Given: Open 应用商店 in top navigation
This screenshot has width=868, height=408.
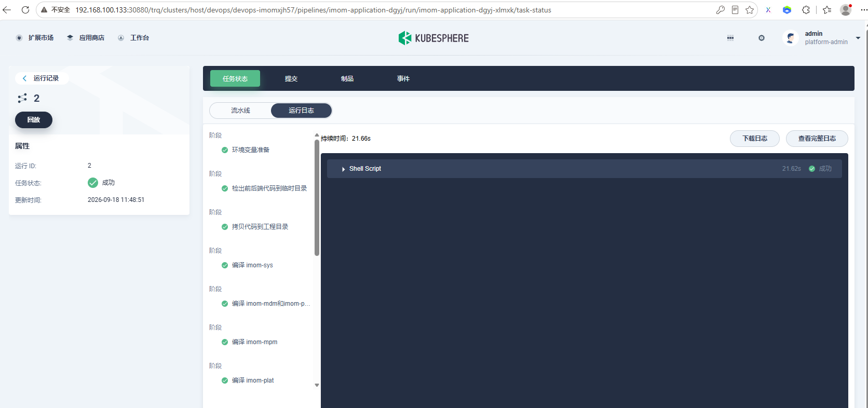Looking at the screenshot, I should tap(86, 38).
